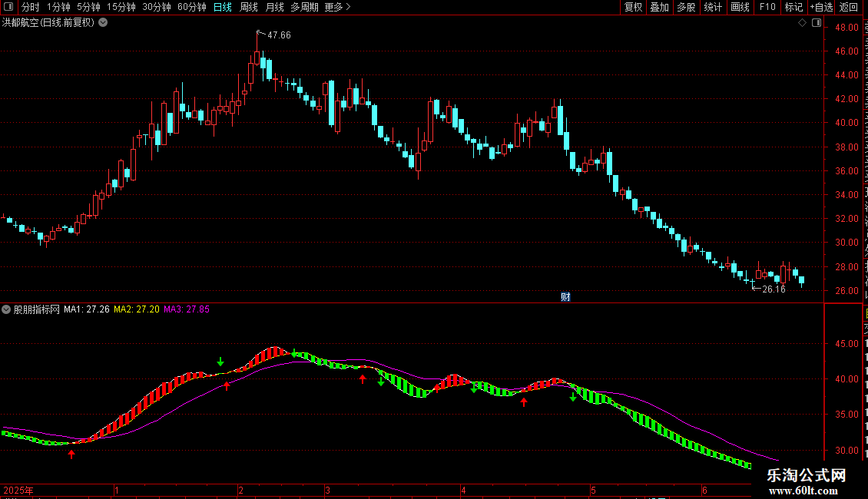The width and height of the screenshot is (868, 499).
Task: Switch to 5分钟 period
Action: tap(88, 7)
